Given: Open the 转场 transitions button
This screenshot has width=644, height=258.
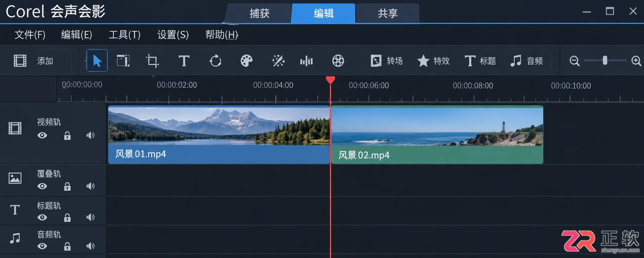Looking at the screenshot, I should click(387, 61).
